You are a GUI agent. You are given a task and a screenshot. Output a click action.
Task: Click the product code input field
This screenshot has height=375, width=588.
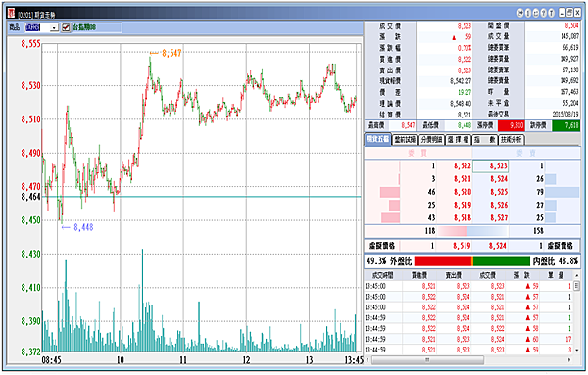coord(37,27)
